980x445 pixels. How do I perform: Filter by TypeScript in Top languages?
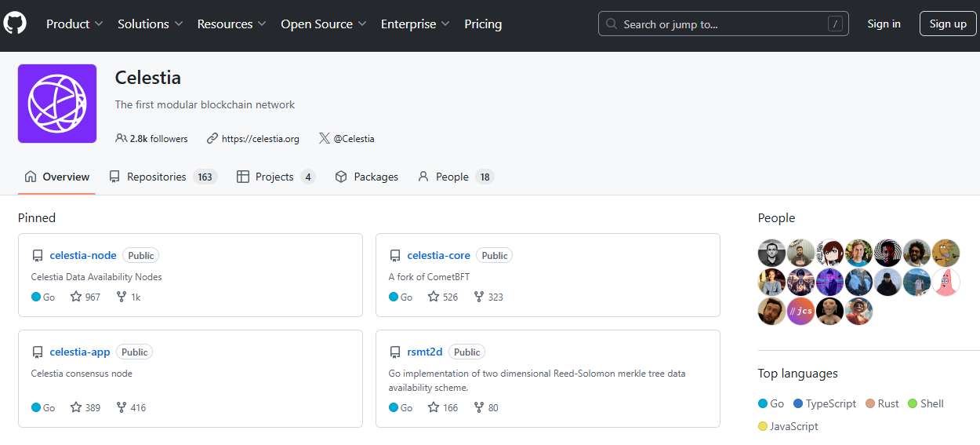tap(825, 403)
